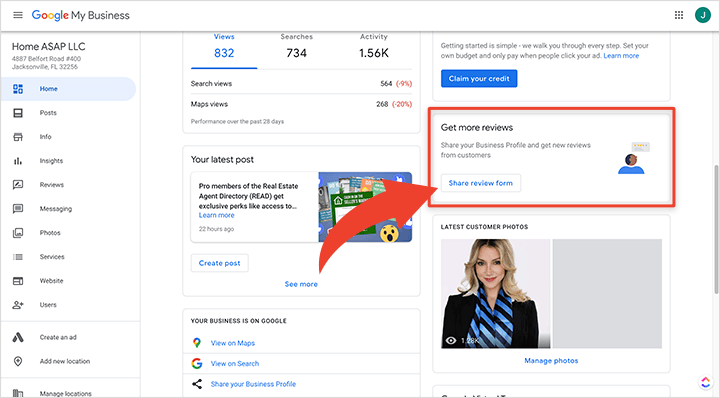Click the Google Maps pin icon
Screen dimensions: 720x398
point(197,343)
